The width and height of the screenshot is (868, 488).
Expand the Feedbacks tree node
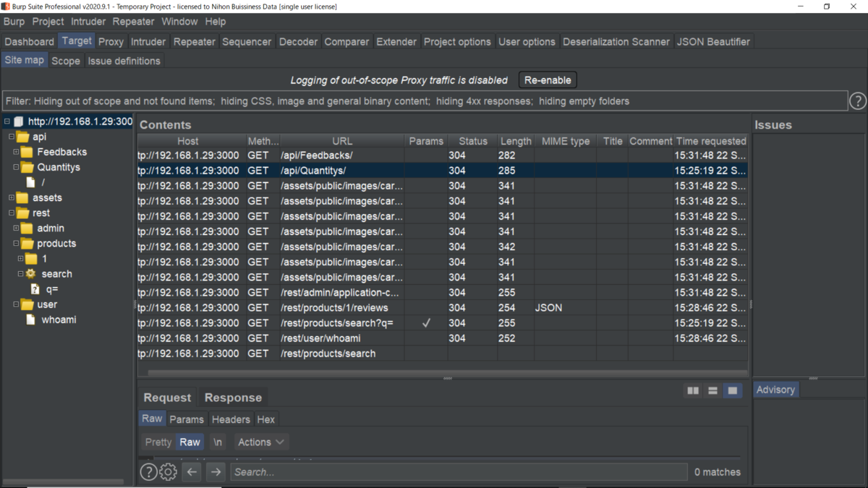click(16, 152)
